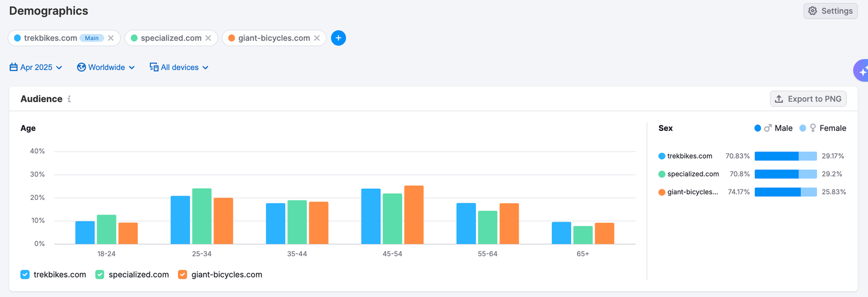Click the Audience info icon
Screen dimensions: 868x297
pos(69,99)
